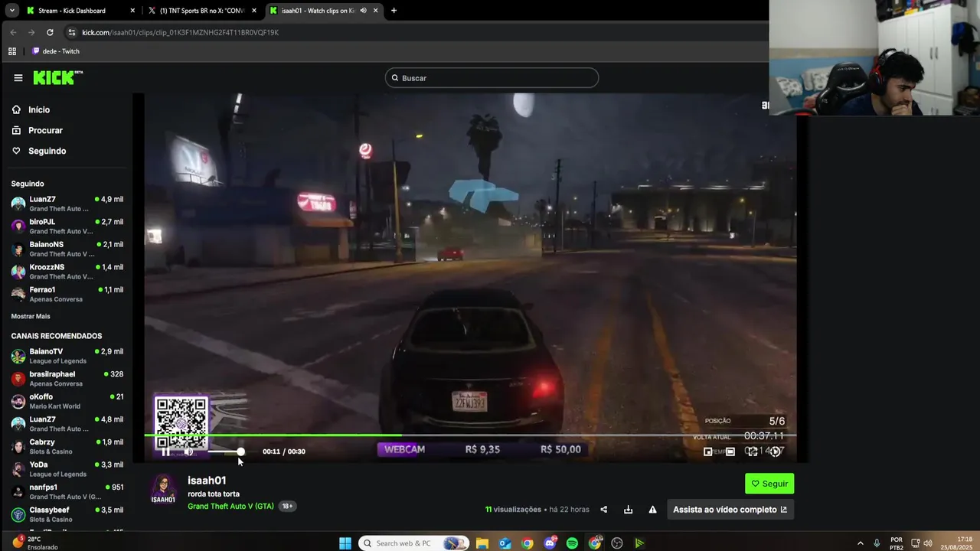Open the tab search dropdown arrow
The width and height of the screenshot is (980, 551).
pos(11,11)
